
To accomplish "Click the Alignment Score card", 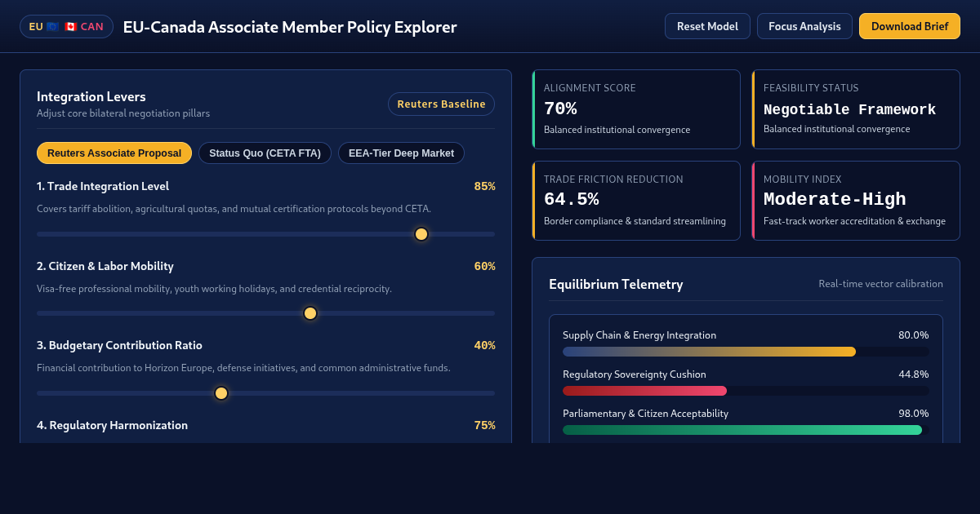I will point(636,109).
